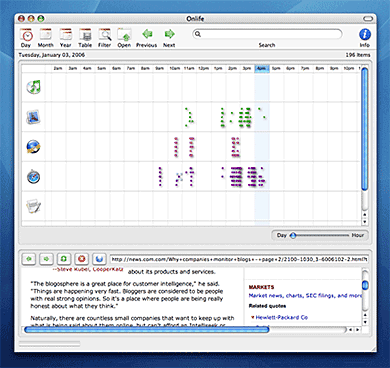Viewport: 390px width, 368px height.
Task: Click the Related quotes label
Action: [x=267, y=306]
